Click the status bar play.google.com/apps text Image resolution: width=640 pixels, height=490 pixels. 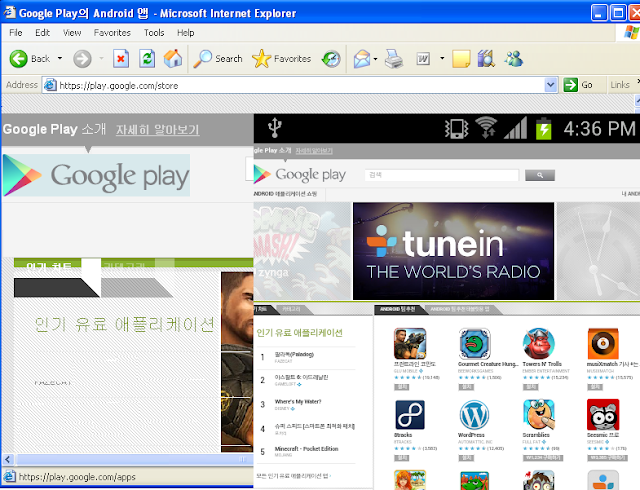click(x=77, y=477)
